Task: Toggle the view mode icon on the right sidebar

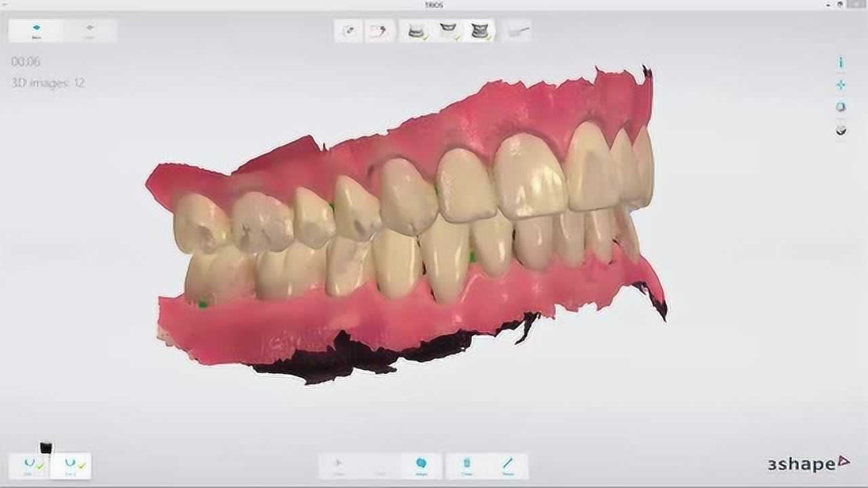Action: 841,106
